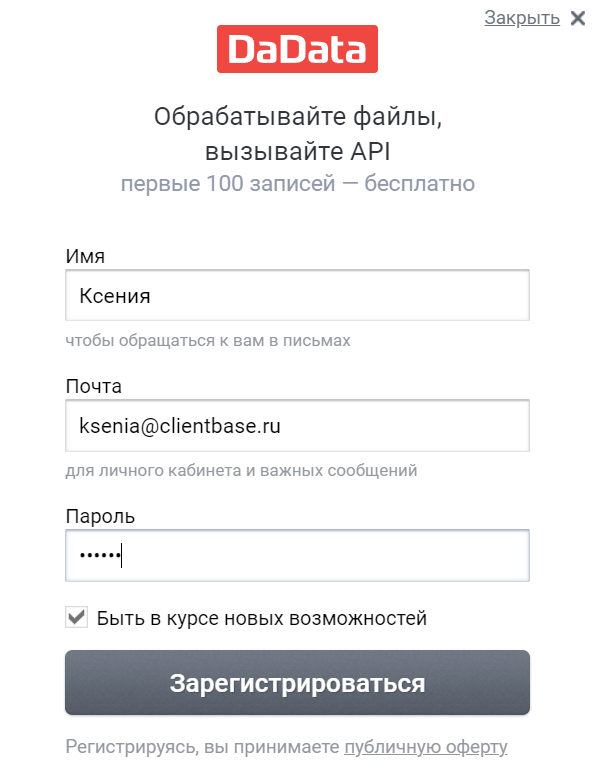
Task: Click the вызывайте API heading line
Action: pos(297,152)
